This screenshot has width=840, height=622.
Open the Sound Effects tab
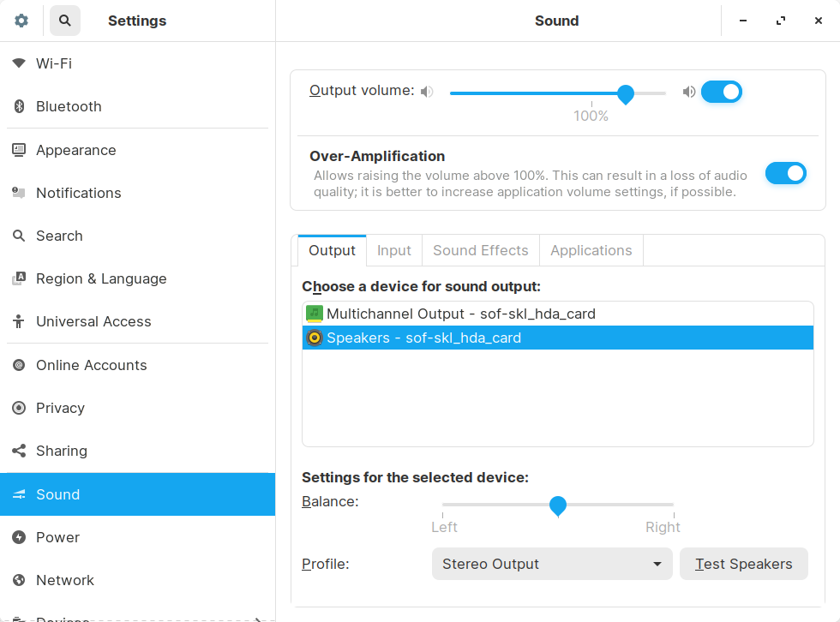point(480,250)
